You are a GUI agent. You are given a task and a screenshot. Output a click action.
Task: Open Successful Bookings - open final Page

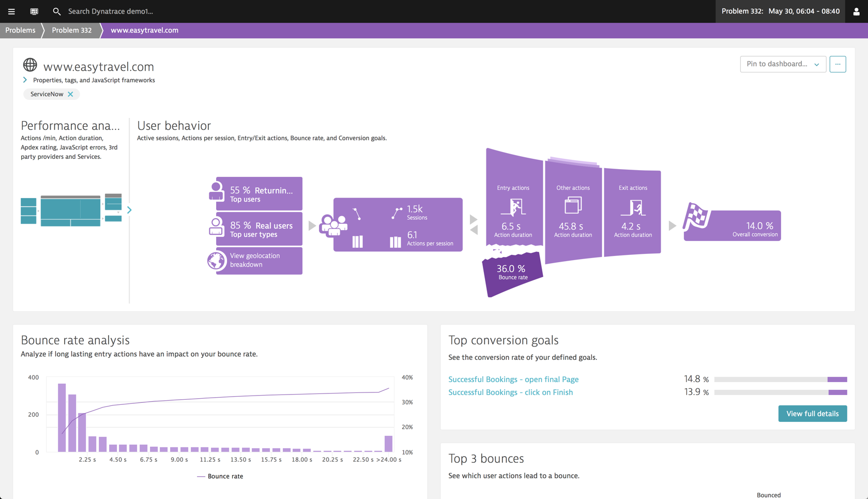click(513, 380)
